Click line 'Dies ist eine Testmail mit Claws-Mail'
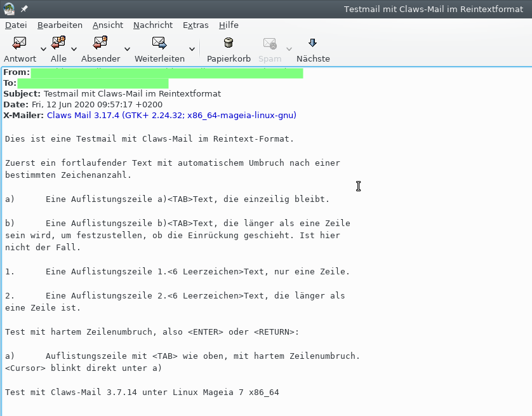532x416 pixels. (149, 139)
